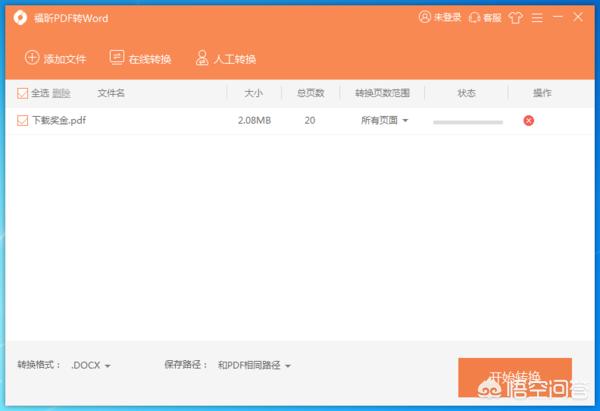
Task: Click the conversion status progress bar
Action: pos(467,121)
